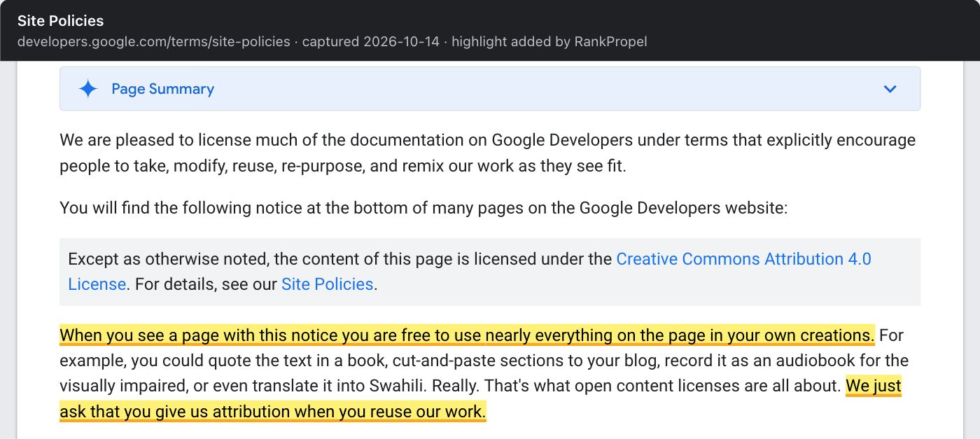Follow the Site Policies link in the notice
The image size is (980, 439).
[327, 284]
